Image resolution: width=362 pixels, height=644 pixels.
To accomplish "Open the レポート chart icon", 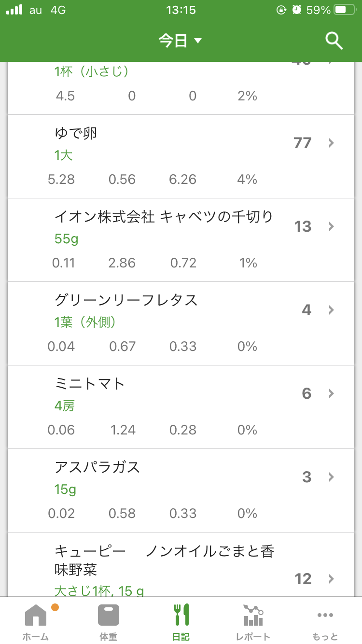I will click(253, 615).
